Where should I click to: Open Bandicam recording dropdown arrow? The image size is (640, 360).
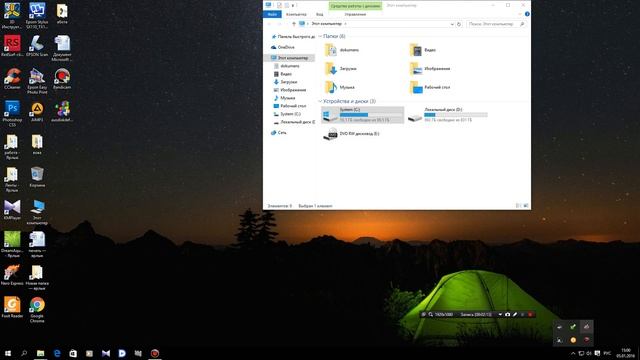(500, 314)
